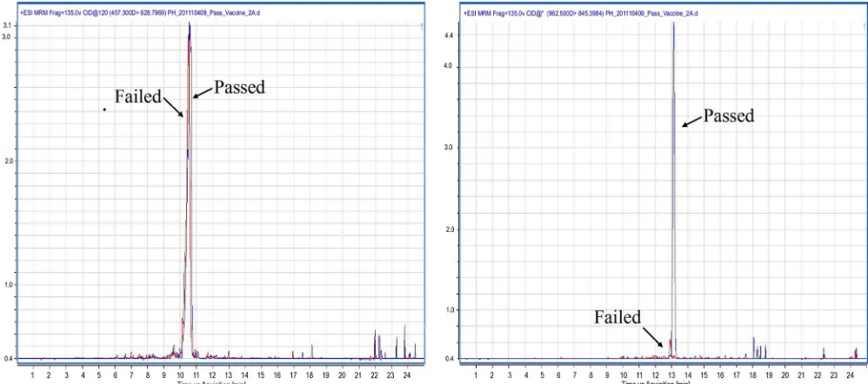Click the small peak at 18 min in the 962.500 chromatogram
This screenshot has width=868, height=384.
(753, 348)
